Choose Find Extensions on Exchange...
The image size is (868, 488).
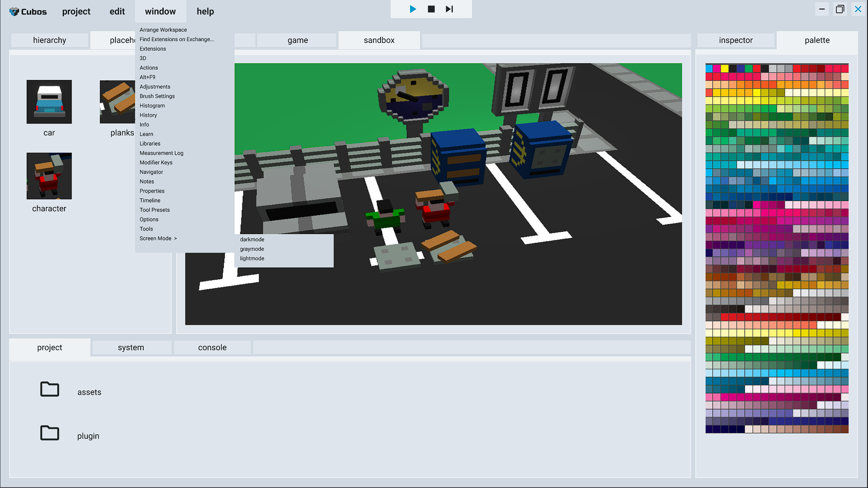click(177, 39)
